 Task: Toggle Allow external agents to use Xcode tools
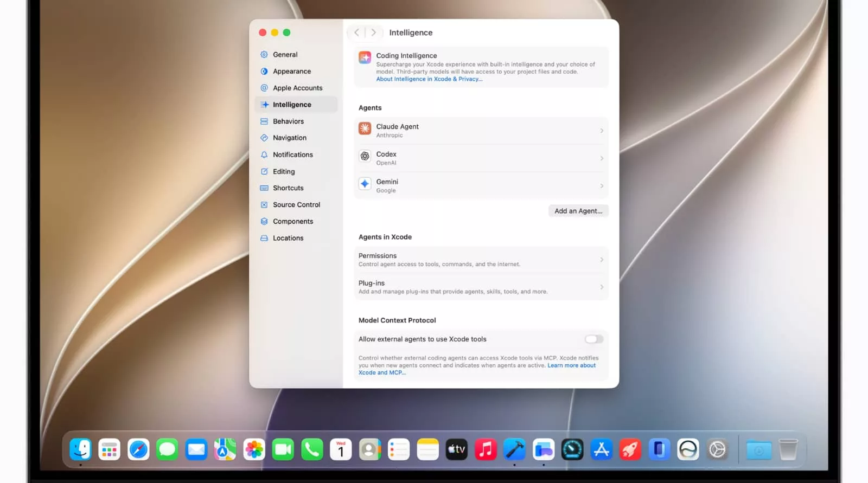(x=594, y=339)
